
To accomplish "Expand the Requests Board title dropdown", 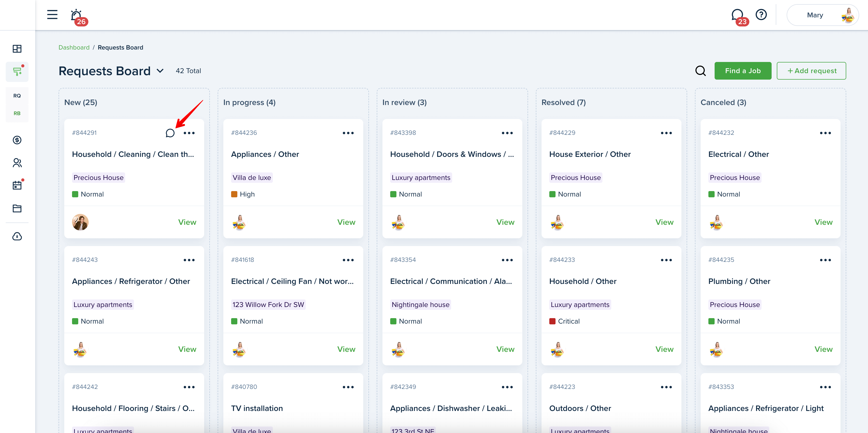I will (x=160, y=71).
